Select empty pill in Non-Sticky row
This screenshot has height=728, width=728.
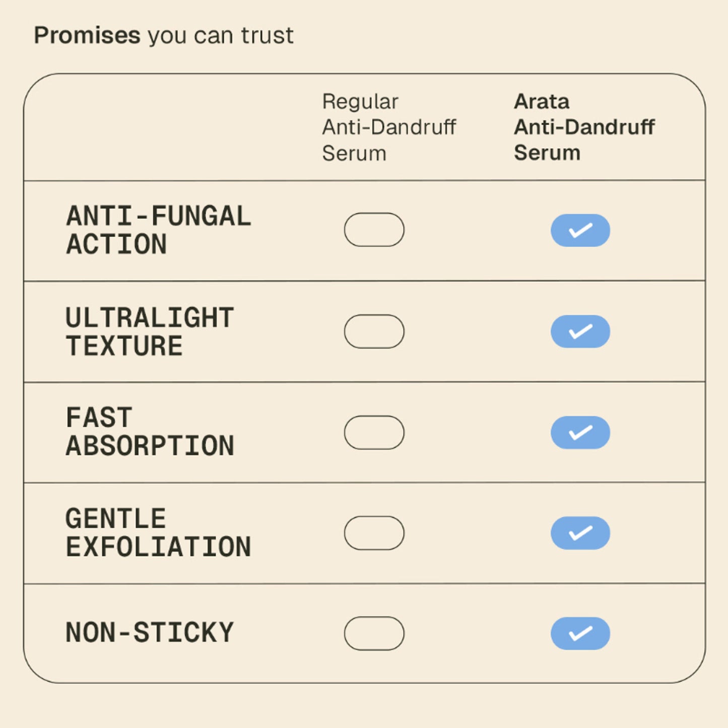pos(374,633)
